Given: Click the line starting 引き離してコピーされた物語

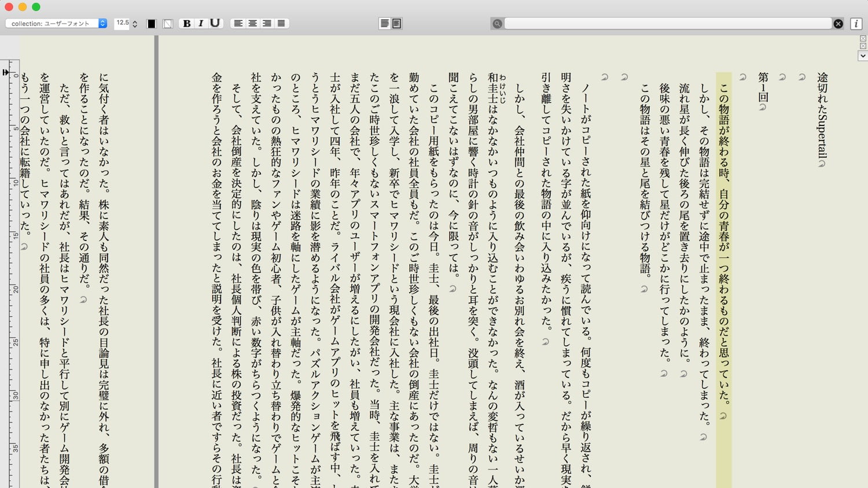Looking at the screenshot, I should point(546,201).
